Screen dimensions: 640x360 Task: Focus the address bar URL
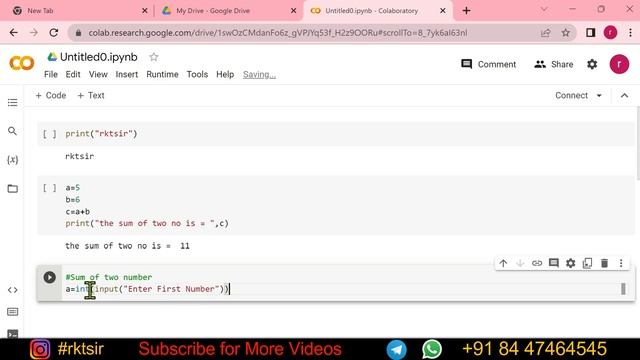tap(278, 33)
